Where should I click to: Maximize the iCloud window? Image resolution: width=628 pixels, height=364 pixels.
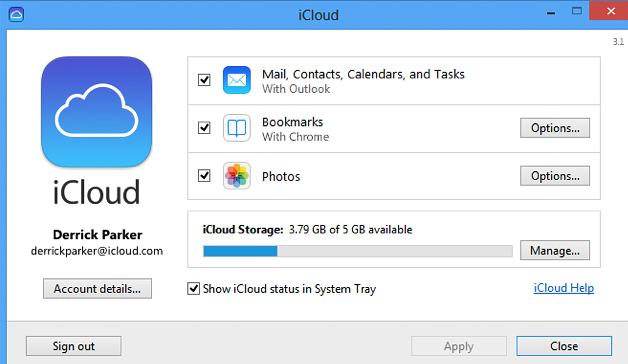(x=576, y=12)
